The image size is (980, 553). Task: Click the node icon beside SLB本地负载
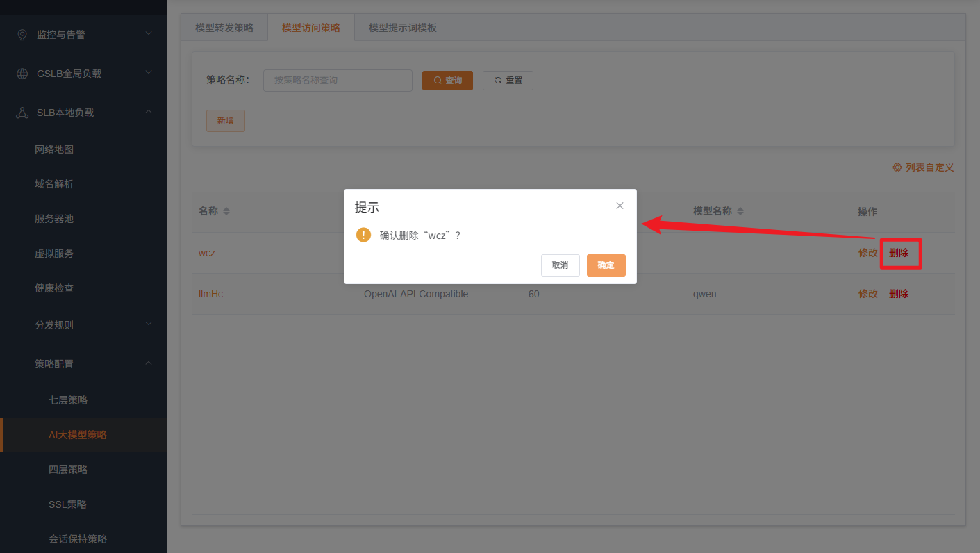click(x=21, y=112)
